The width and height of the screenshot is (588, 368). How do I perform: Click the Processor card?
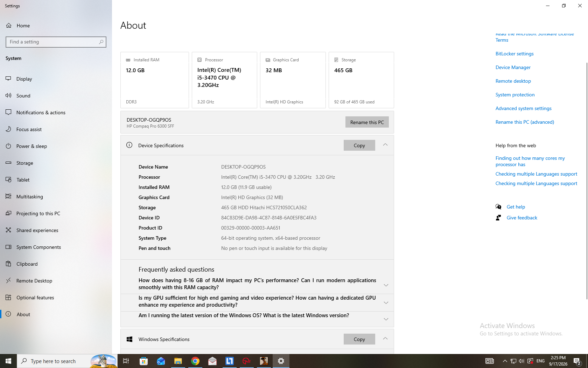(224, 80)
